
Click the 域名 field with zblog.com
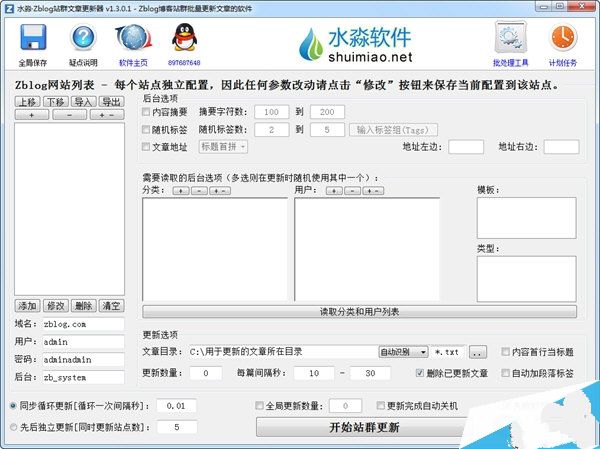(x=83, y=324)
